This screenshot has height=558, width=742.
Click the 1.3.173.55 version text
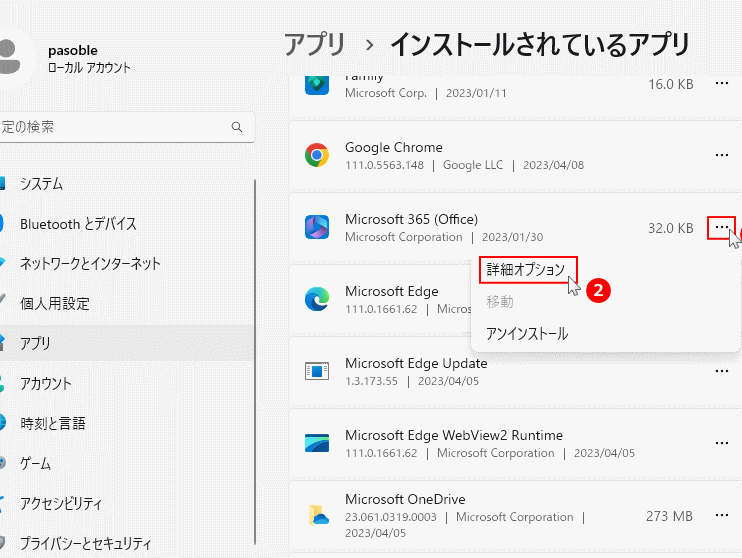371,381
